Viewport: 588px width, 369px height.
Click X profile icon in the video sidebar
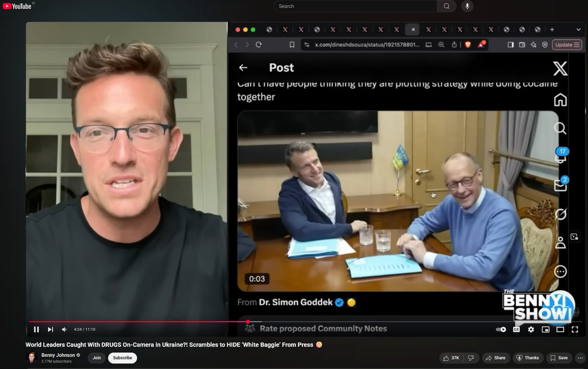click(x=560, y=243)
